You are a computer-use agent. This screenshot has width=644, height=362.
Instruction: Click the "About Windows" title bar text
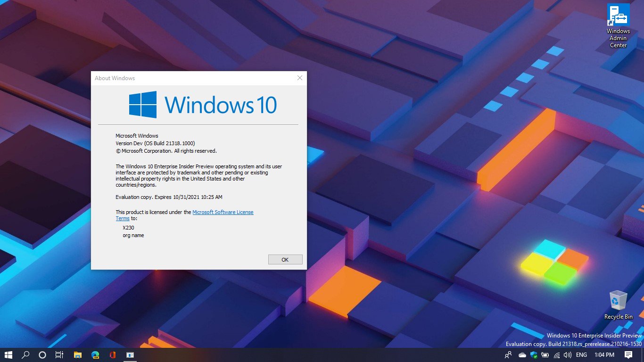click(115, 78)
